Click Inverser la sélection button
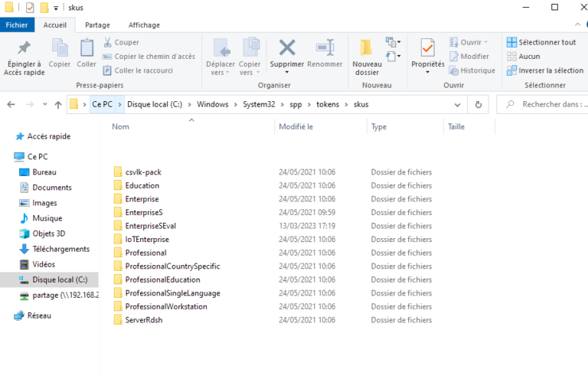 tap(544, 70)
